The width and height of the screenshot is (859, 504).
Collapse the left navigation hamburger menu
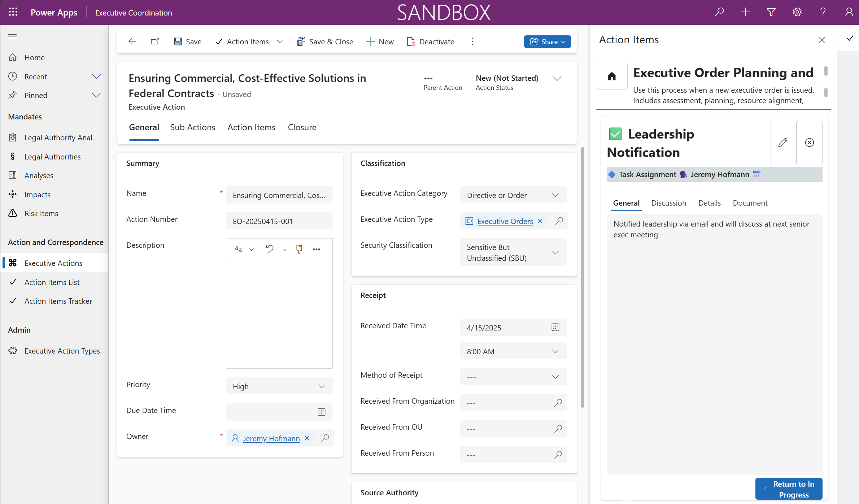point(13,36)
